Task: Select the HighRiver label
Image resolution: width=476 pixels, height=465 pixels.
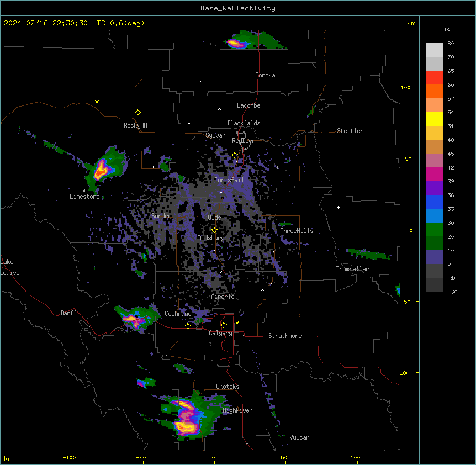Action: (237, 410)
